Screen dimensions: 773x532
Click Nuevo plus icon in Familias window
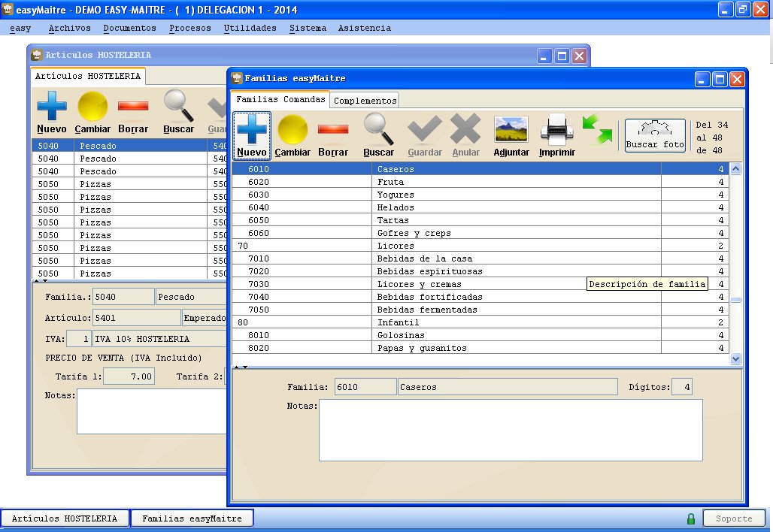pyautogui.click(x=252, y=135)
